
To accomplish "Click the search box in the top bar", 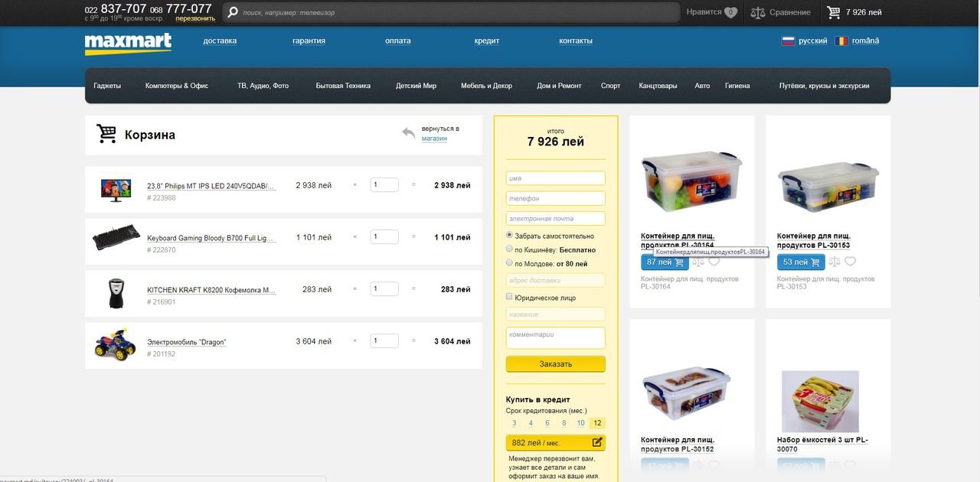I will coord(451,12).
